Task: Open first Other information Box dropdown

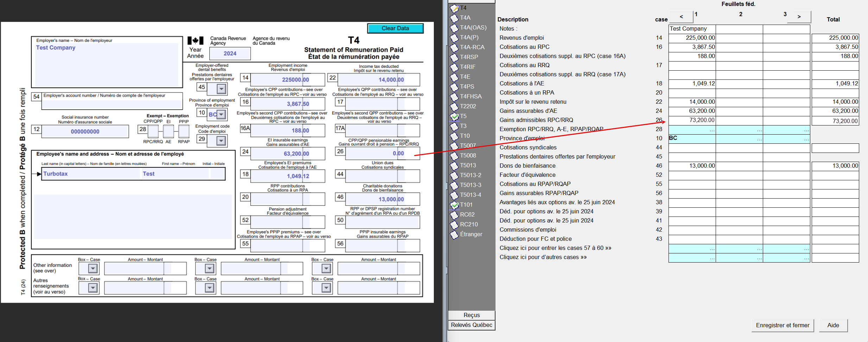Action: tap(93, 269)
